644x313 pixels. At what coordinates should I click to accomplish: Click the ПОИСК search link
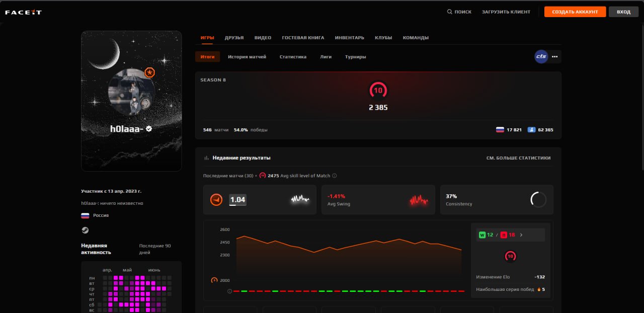(463, 12)
